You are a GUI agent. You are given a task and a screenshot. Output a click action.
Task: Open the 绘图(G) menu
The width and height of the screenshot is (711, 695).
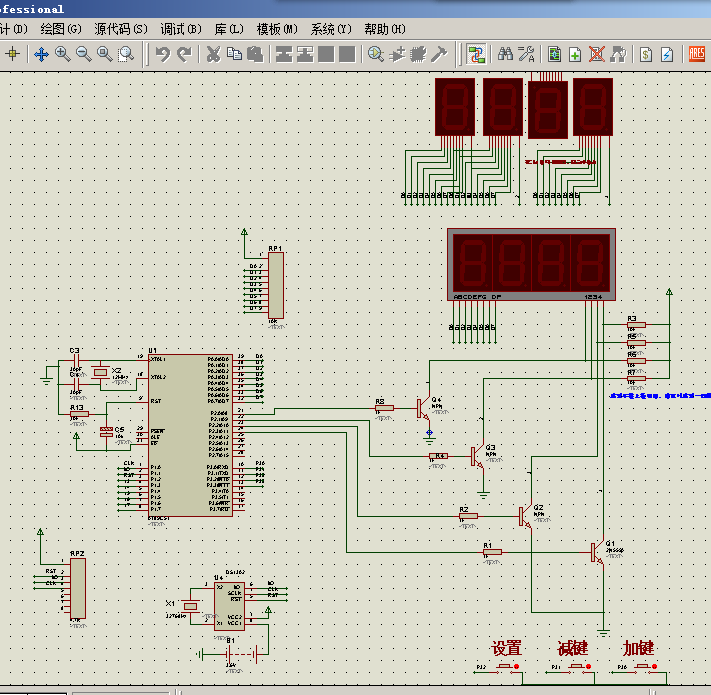coord(61,29)
